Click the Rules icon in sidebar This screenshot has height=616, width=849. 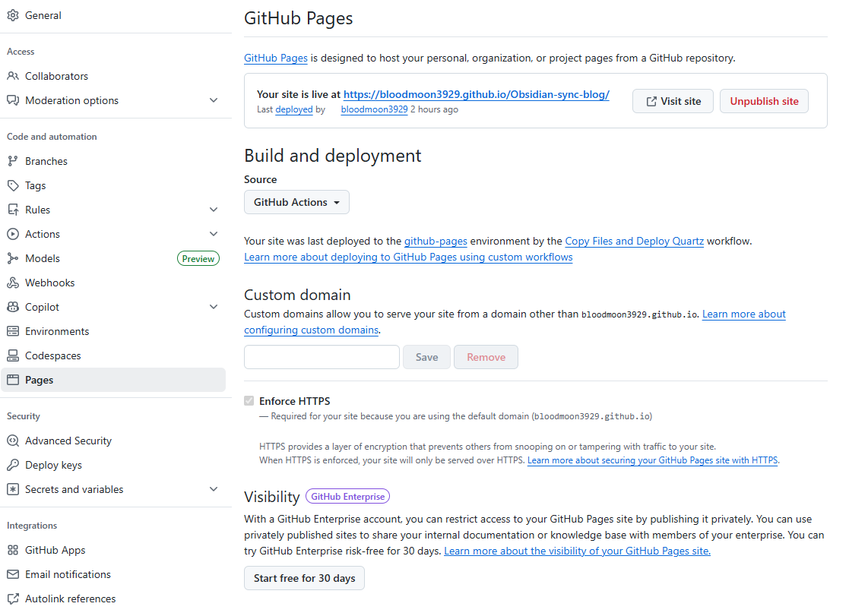[x=13, y=210]
